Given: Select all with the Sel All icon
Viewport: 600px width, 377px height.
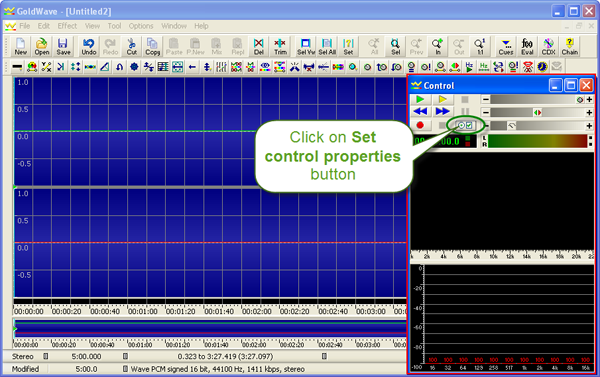Looking at the screenshot, I should click(327, 47).
